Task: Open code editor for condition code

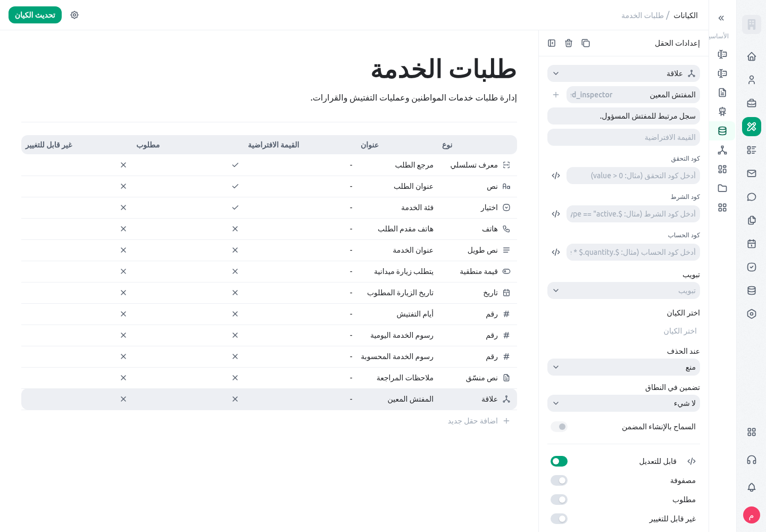Action: (x=556, y=214)
